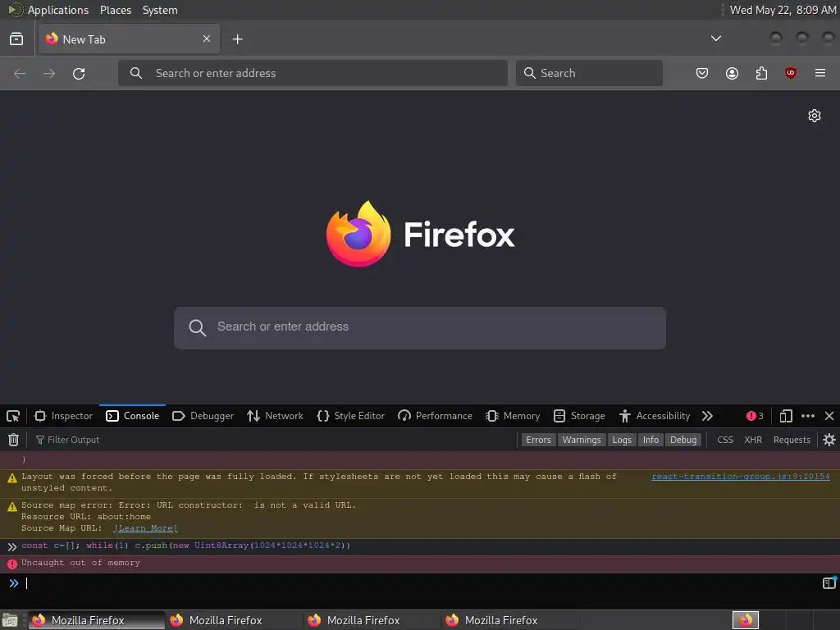Click the console command input line
840x630 pixels.
420,583
